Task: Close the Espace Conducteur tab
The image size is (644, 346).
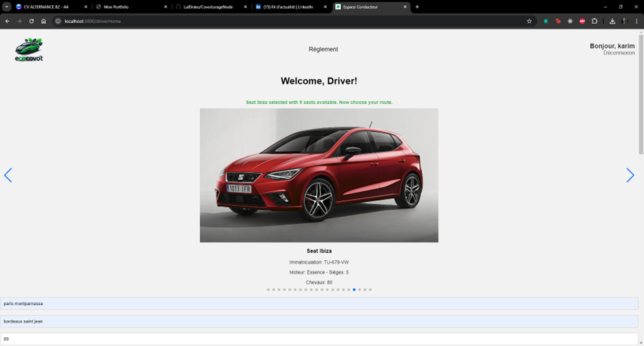Action: 405,7
